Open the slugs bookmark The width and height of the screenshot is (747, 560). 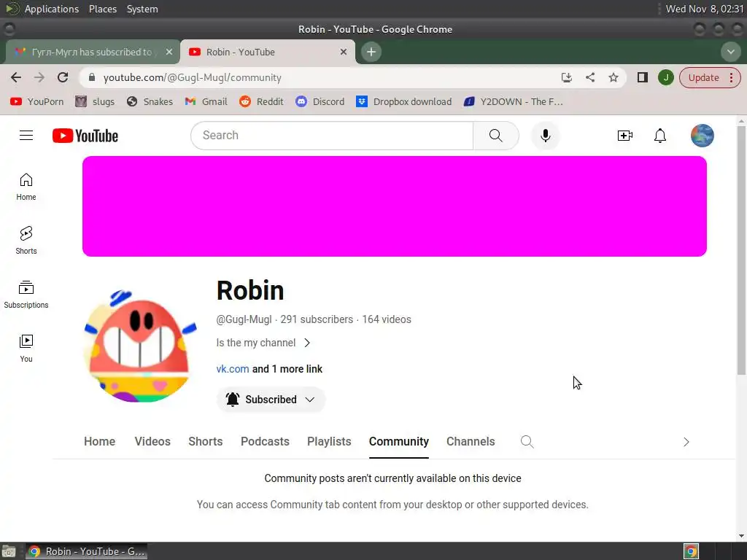(96, 101)
